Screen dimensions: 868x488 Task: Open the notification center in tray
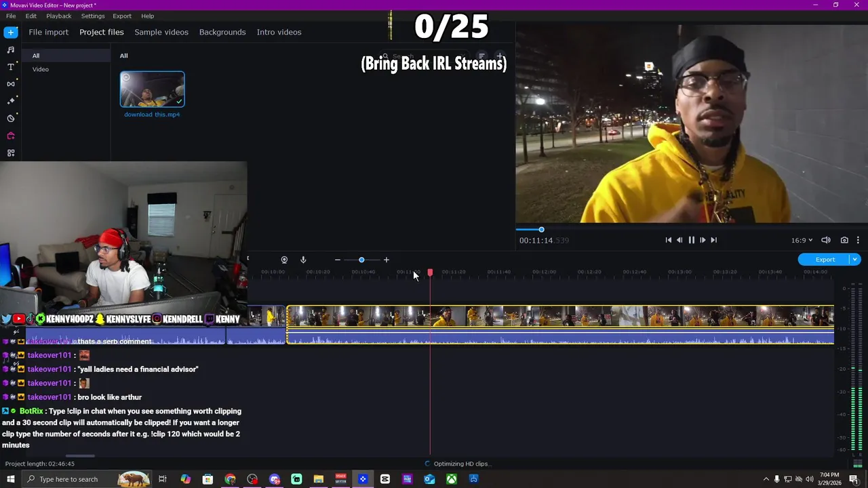pos(854,479)
